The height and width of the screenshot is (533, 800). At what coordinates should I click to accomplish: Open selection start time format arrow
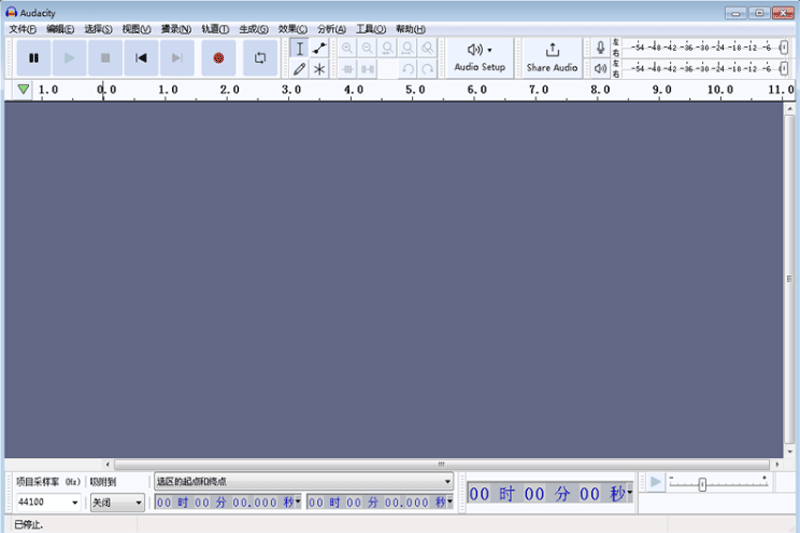click(298, 502)
